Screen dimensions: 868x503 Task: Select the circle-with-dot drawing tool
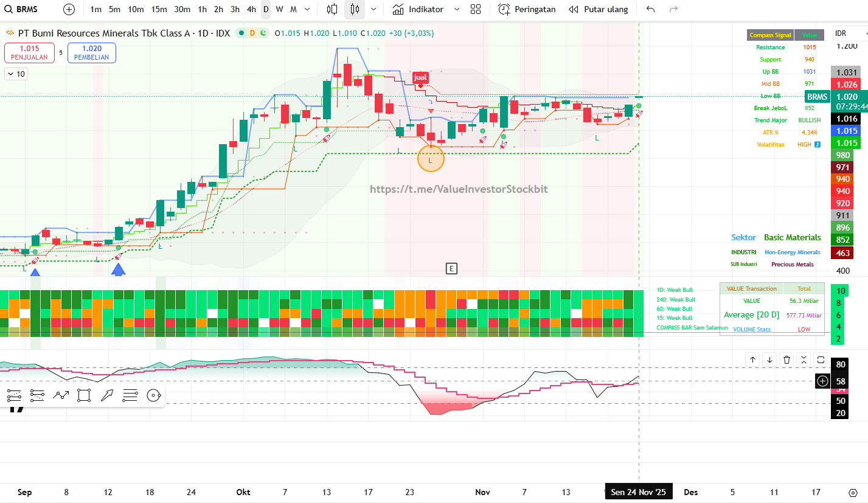(x=153, y=396)
